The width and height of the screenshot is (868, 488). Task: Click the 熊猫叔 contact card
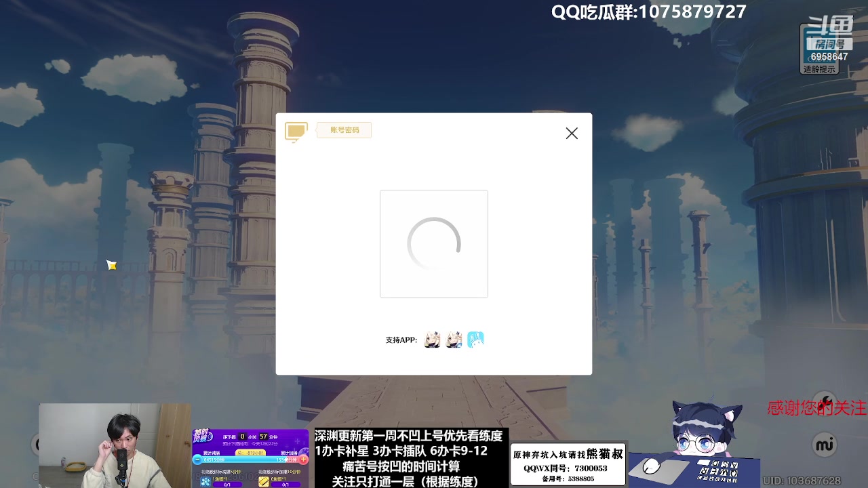tap(568, 464)
